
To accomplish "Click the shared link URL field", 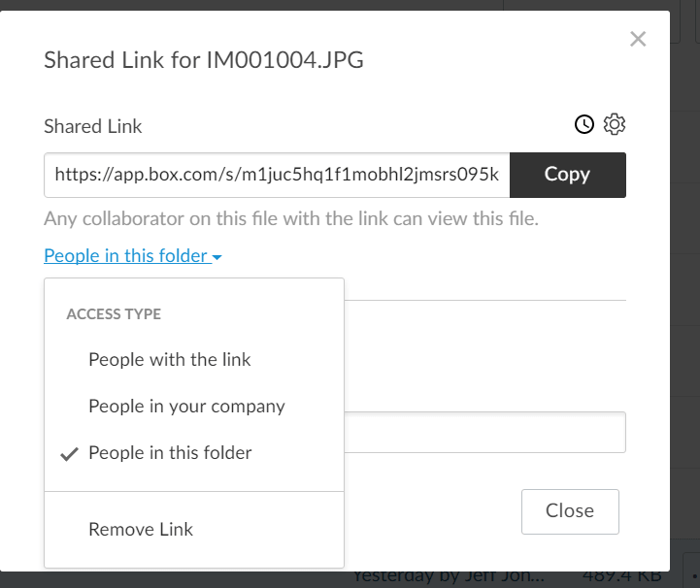I will point(277,175).
